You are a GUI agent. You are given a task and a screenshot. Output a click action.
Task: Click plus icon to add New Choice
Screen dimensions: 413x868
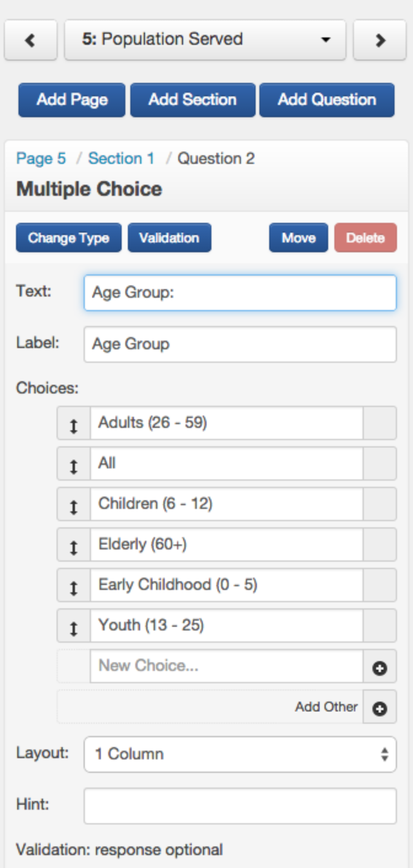[380, 667]
